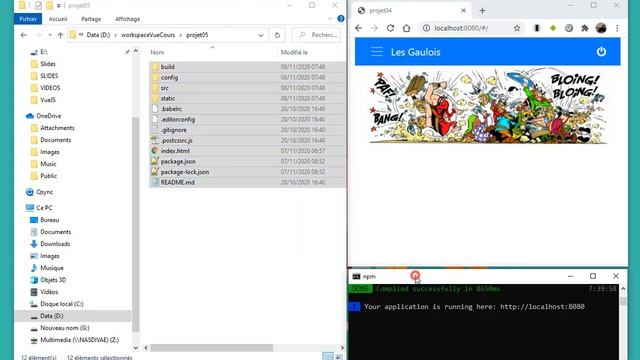640x360 pixels.
Task: Expand the Explorer ribbon chevron
Action: click(x=330, y=19)
